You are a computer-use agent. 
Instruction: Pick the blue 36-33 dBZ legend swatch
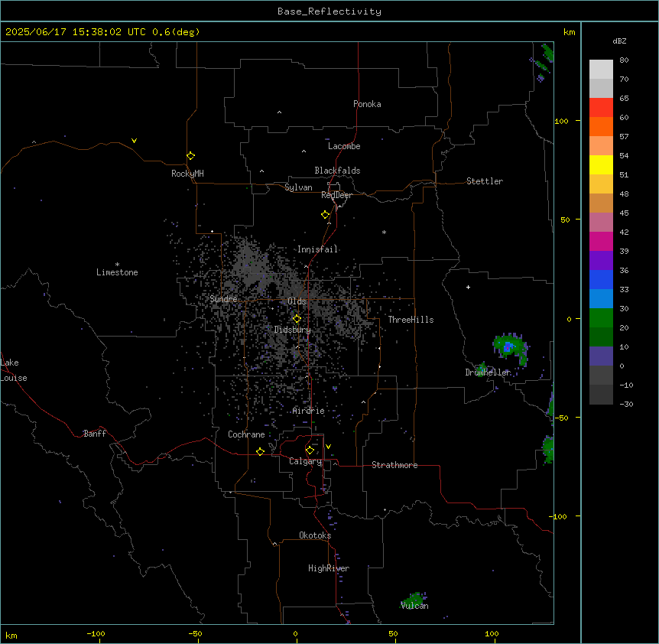pos(601,279)
